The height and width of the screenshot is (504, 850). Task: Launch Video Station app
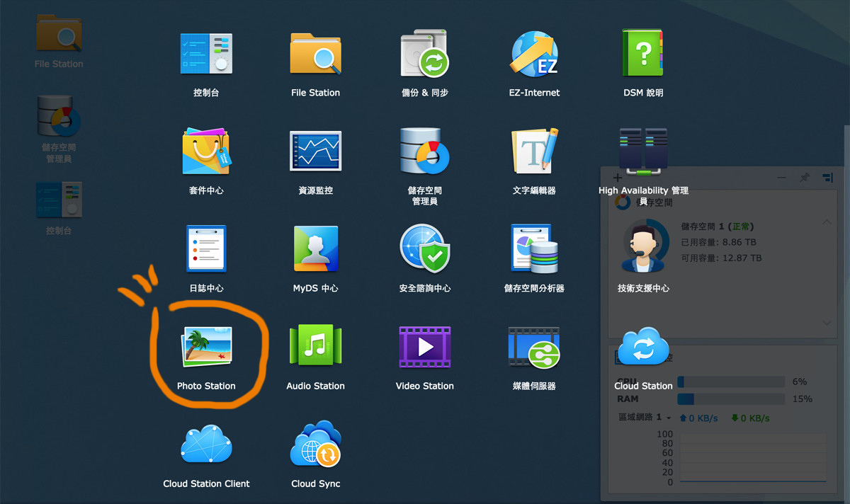pyautogui.click(x=424, y=347)
